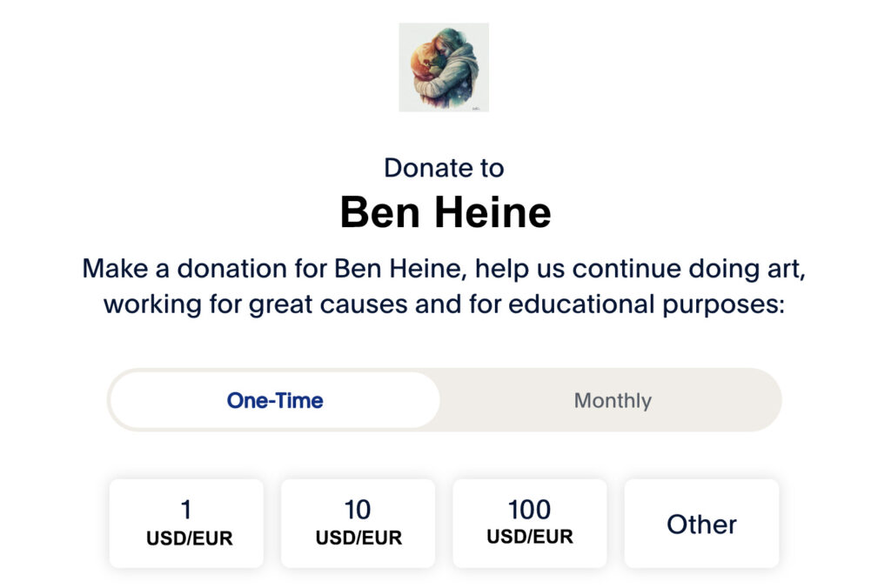
Task: Click the artist signature in thumbnail corner
Action: pyautogui.click(x=476, y=107)
